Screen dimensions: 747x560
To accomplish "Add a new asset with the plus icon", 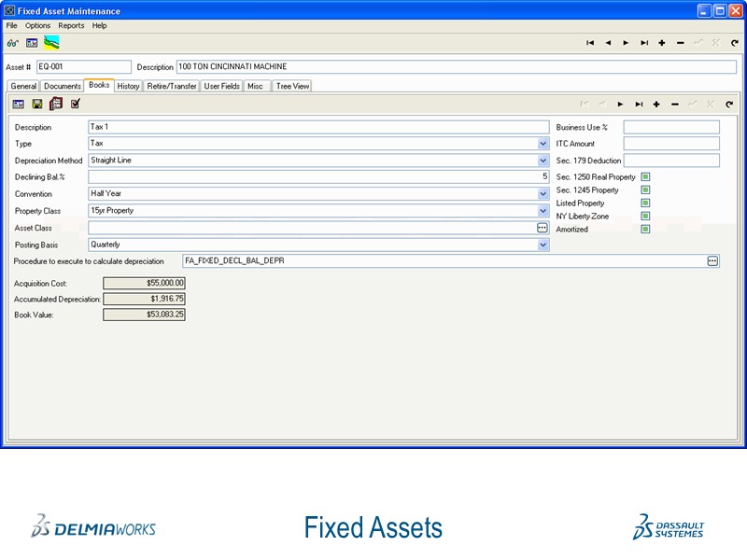I will pyautogui.click(x=661, y=42).
